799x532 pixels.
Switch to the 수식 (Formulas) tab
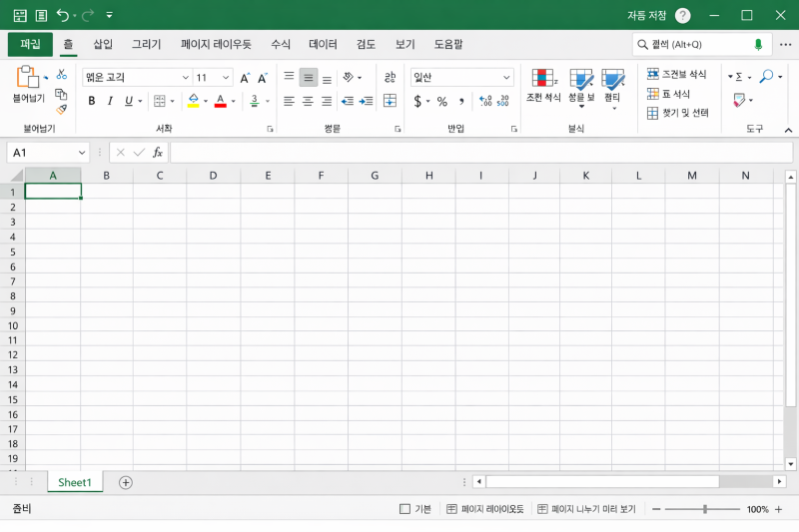281,44
